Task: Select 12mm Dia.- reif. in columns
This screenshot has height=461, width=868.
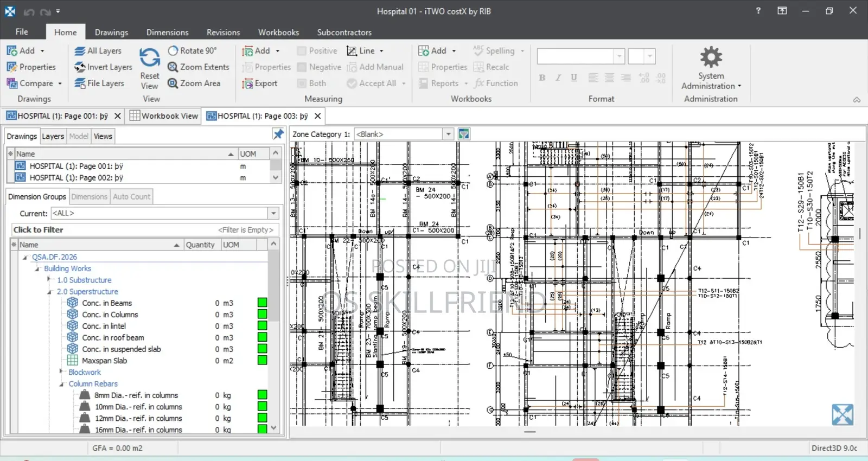Action: coord(138,418)
